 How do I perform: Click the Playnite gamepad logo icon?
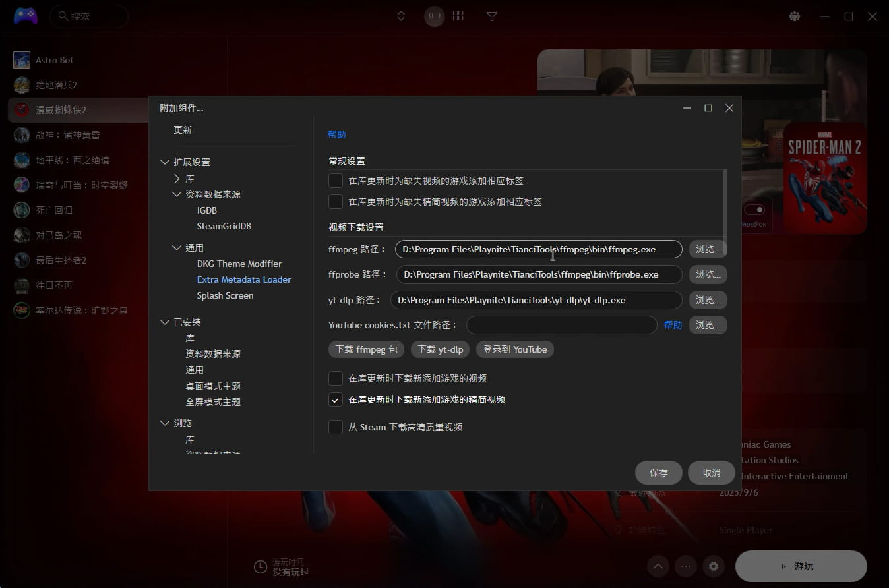tap(25, 16)
